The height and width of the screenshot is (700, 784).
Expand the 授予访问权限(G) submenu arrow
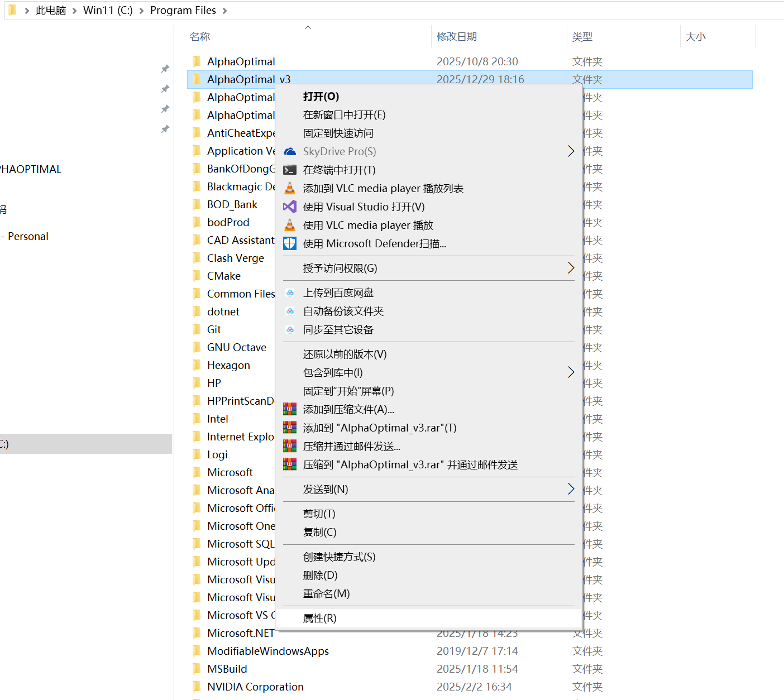tap(570, 269)
